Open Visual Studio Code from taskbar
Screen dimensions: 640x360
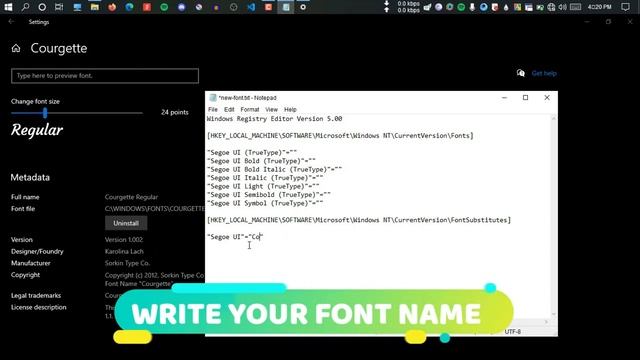pos(251,7)
